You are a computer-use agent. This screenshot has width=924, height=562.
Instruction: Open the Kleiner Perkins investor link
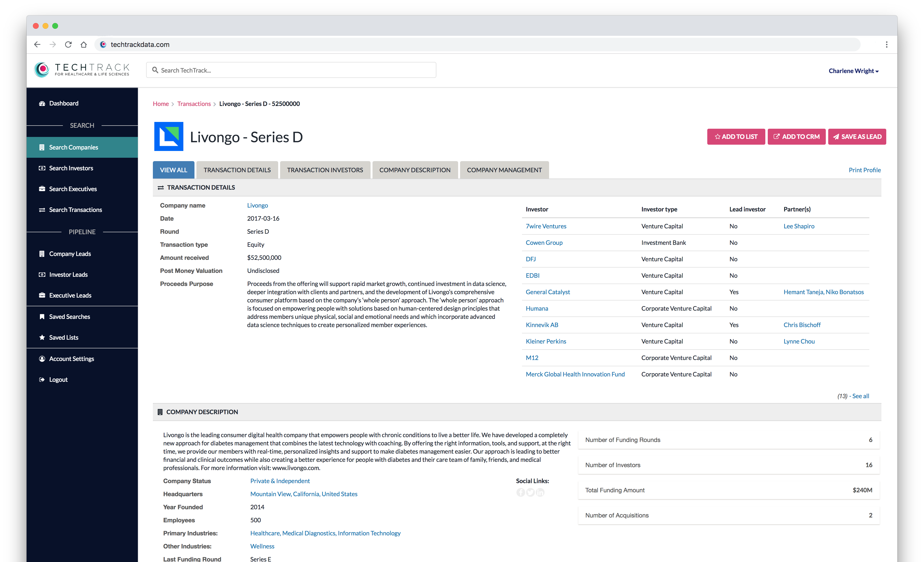click(x=546, y=341)
